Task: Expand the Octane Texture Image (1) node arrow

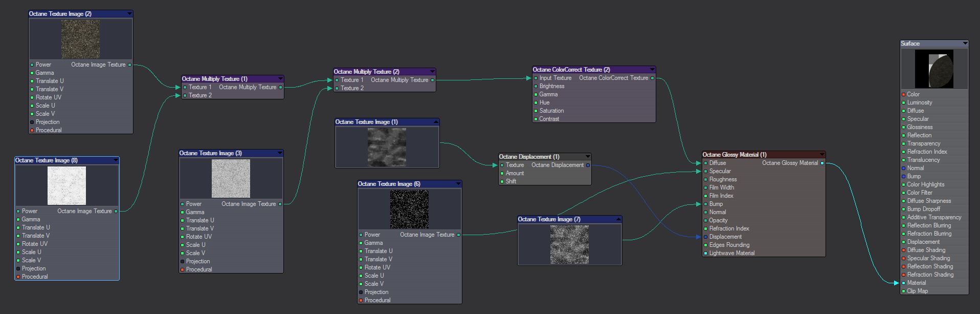Action: click(x=435, y=122)
